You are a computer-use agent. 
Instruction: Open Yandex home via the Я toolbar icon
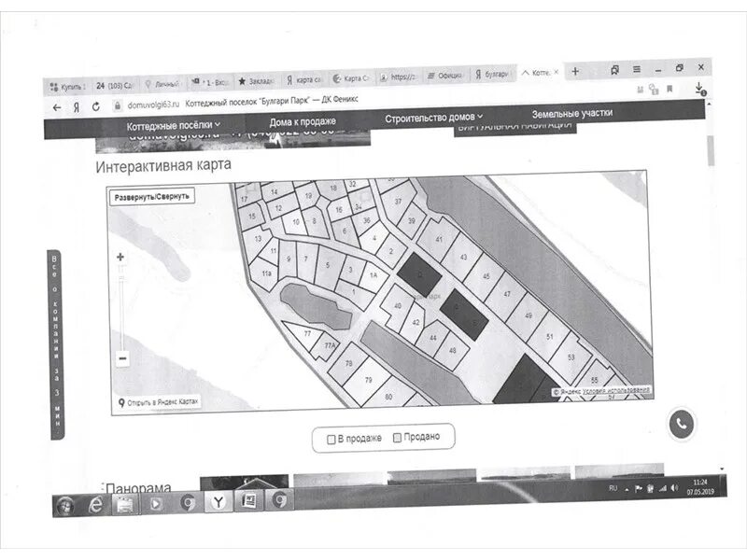(77, 107)
